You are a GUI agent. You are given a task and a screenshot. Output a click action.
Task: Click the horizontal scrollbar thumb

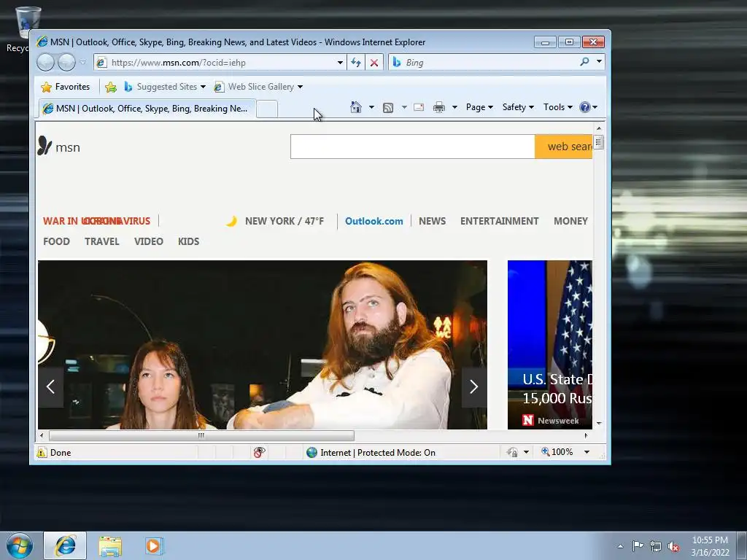click(x=201, y=435)
